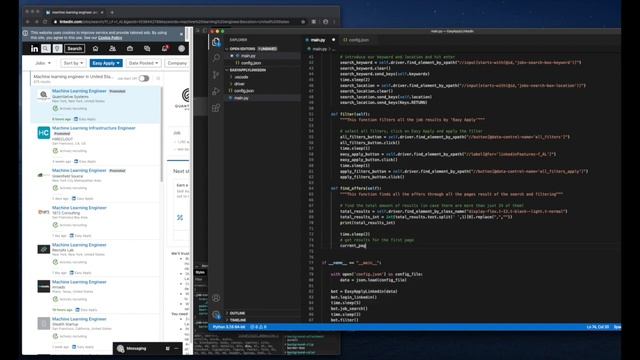This screenshot has width=640, height=360.
Task: Open a new browser tab
Action: [x=112, y=13]
